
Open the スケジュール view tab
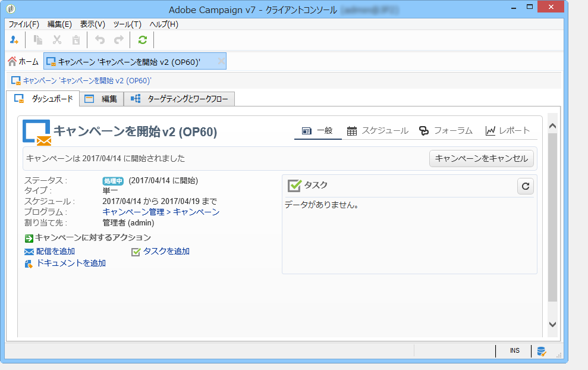(378, 131)
